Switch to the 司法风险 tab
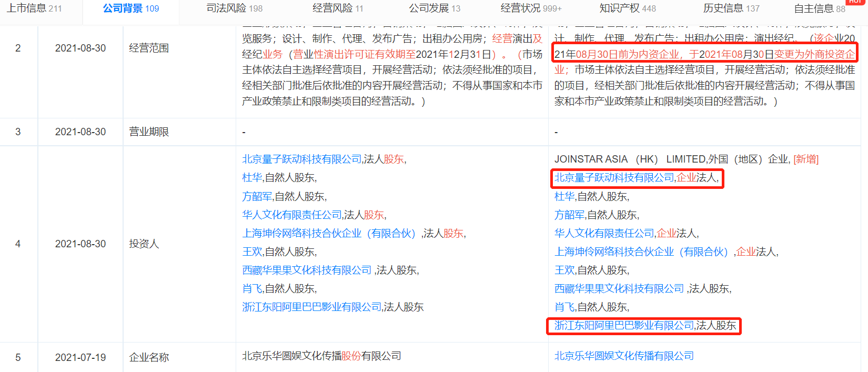 coord(234,8)
